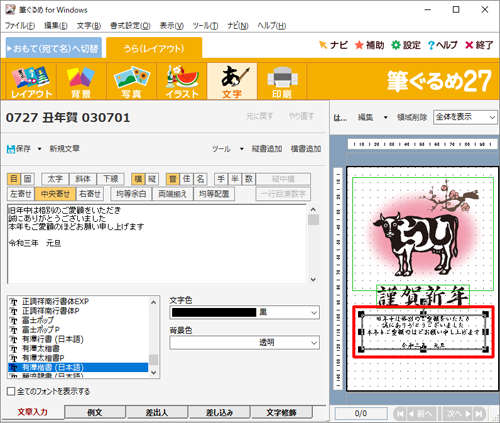The height and width of the screenshot is (423, 500).
Task: Switch to the 例文 tab
Action: (95, 413)
